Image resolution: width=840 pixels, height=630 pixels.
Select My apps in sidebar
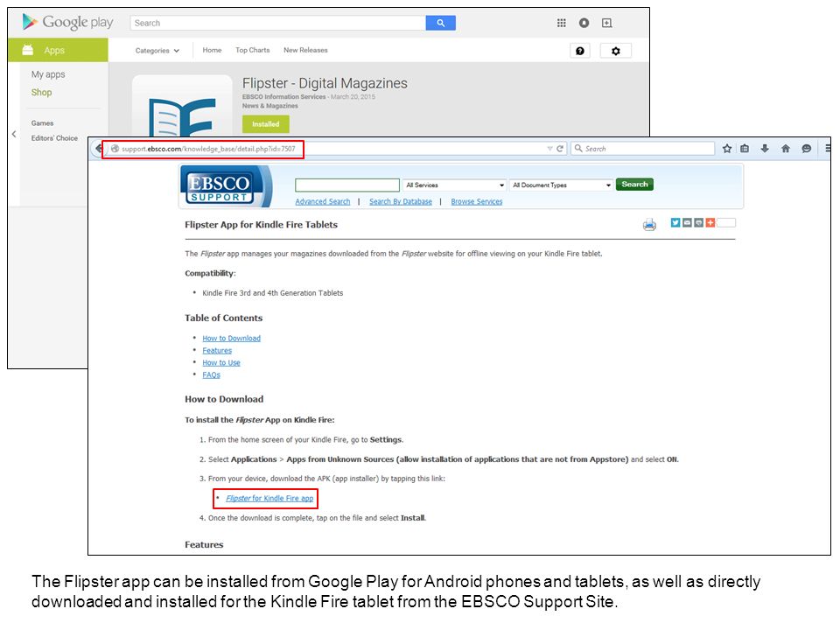(48, 74)
